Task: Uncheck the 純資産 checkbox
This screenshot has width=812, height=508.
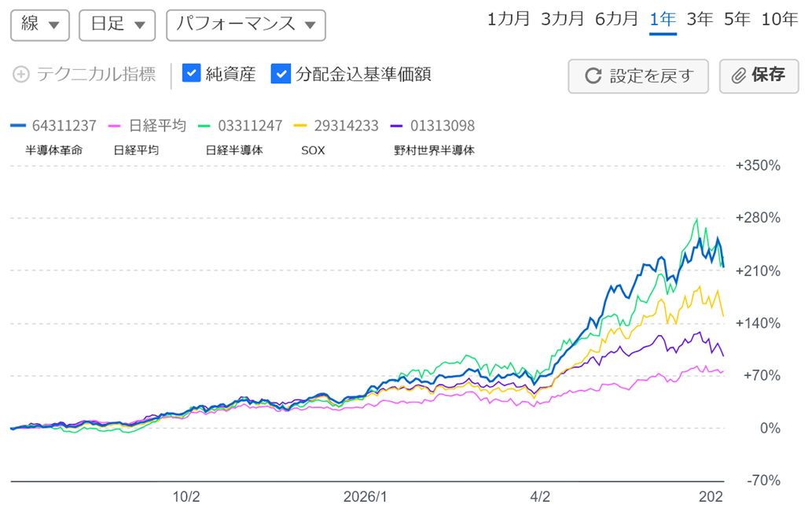Action: pyautogui.click(x=192, y=73)
